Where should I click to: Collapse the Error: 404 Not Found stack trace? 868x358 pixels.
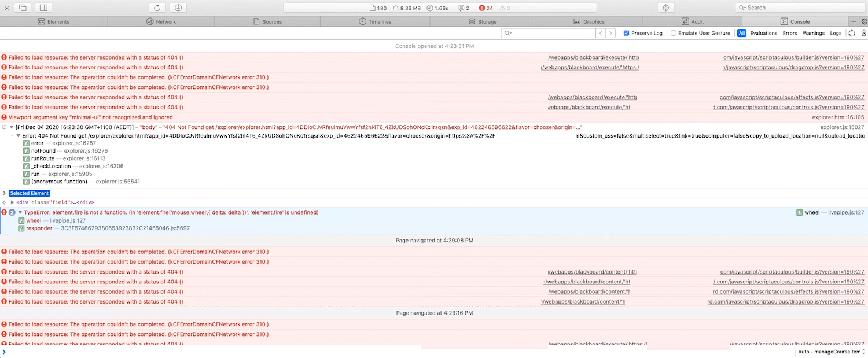pyautogui.click(x=19, y=136)
